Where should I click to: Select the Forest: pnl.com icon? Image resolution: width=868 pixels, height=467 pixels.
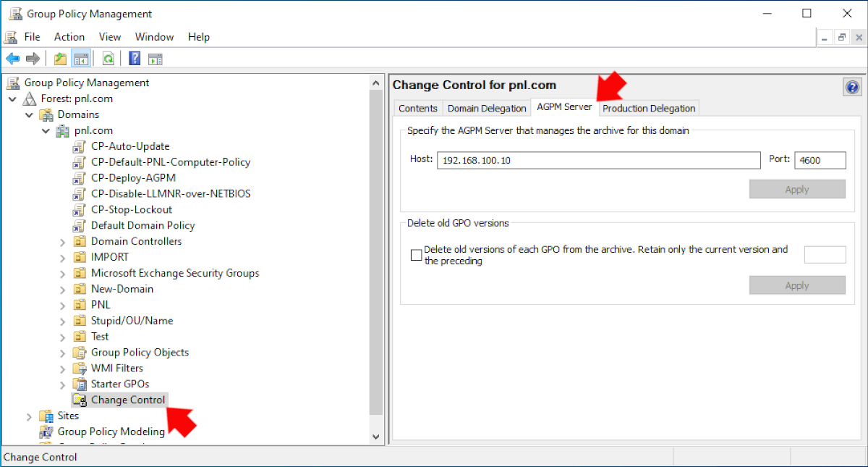click(30, 98)
